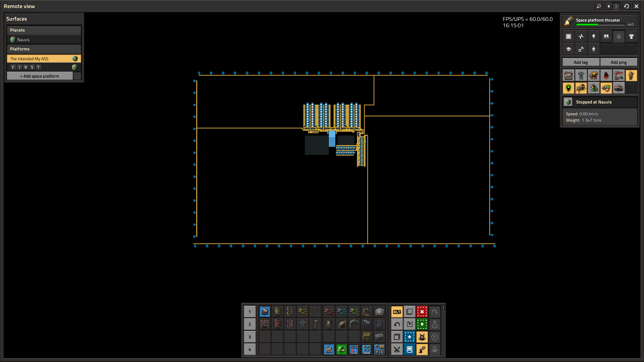Choose the straight pipe in quickbar row 2

[x=329, y=324]
